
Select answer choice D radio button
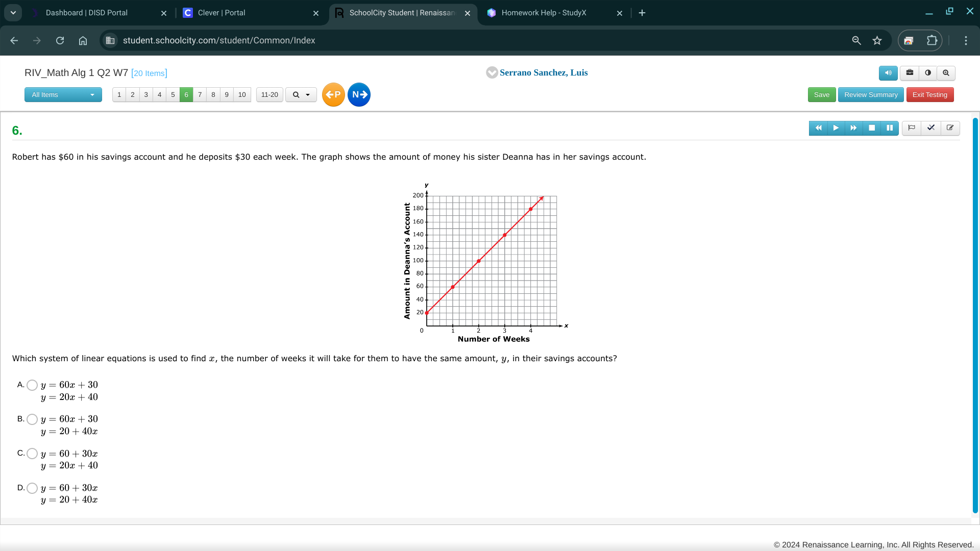click(x=32, y=488)
